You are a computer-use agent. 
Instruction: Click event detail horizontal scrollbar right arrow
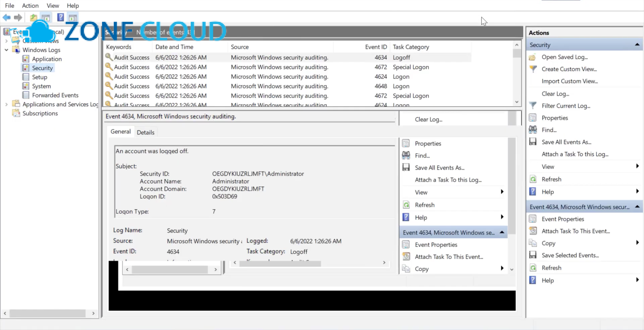(384, 263)
